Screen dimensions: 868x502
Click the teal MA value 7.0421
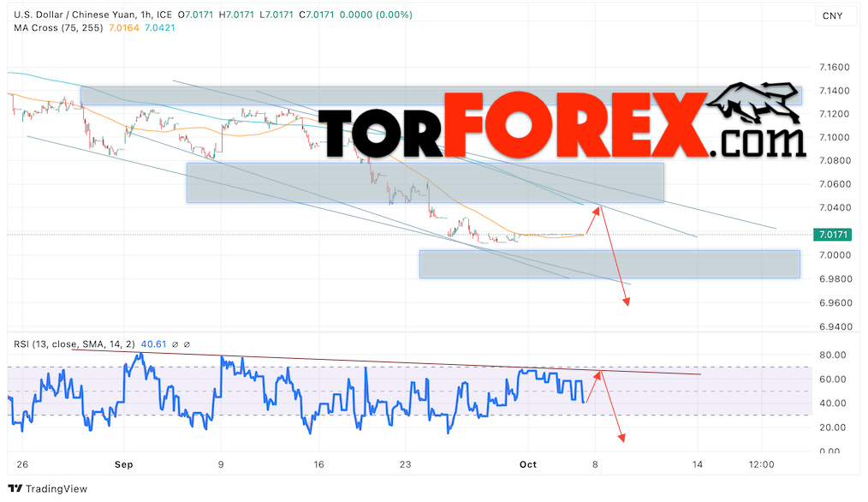coord(160,27)
